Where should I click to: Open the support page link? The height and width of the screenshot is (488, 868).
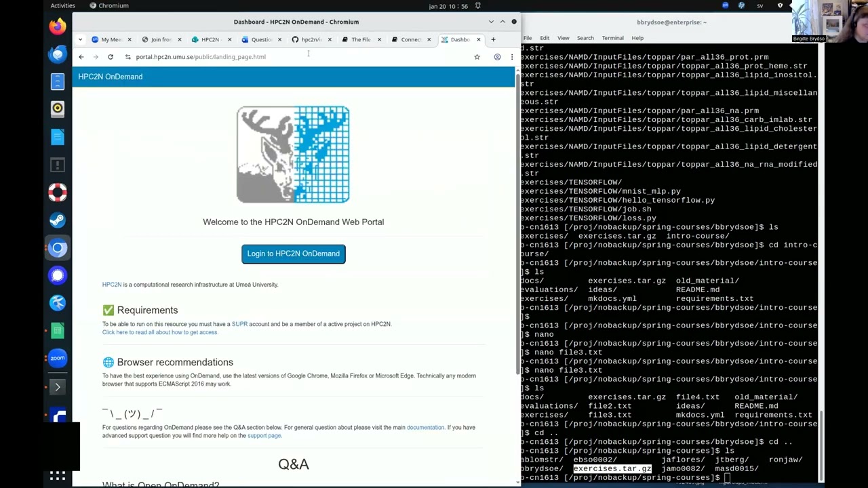tap(264, 436)
